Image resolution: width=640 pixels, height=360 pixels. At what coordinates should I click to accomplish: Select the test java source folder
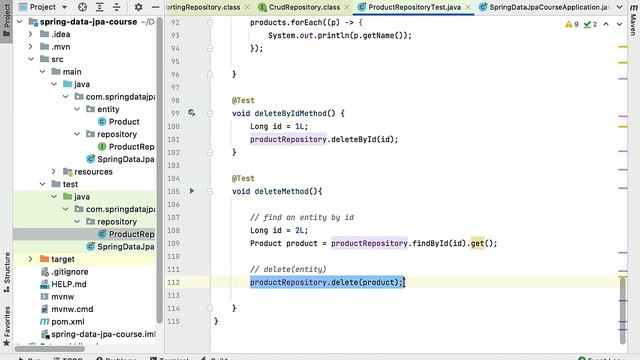pyautogui.click(x=76, y=196)
